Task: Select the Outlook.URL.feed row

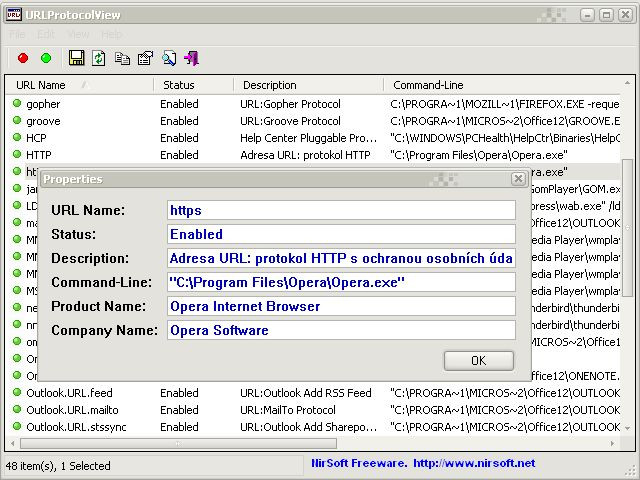Action: click(313, 393)
